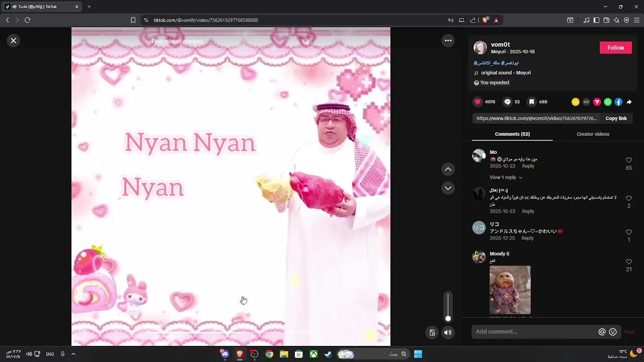This screenshot has height=362, width=644.
Task: Open Brave Wallet icon
Action: tap(606, 20)
